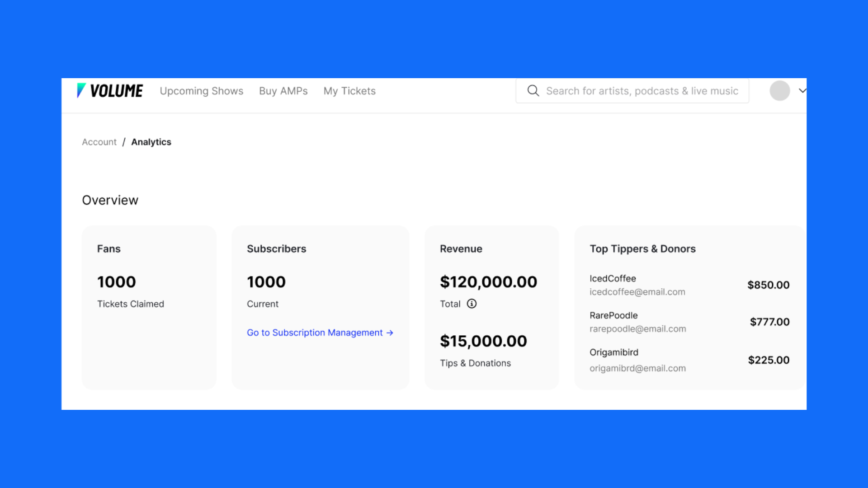
Task: Expand the account dropdown chevron
Action: point(802,91)
